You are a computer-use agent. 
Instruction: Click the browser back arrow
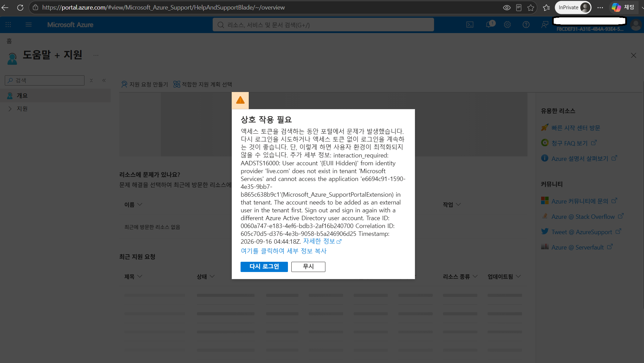5,7
